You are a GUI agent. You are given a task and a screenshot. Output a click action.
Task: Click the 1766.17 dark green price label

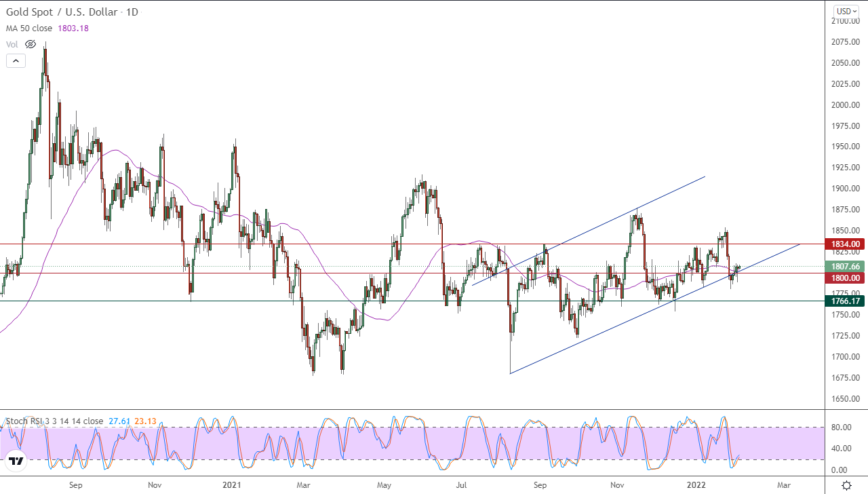coord(844,301)
